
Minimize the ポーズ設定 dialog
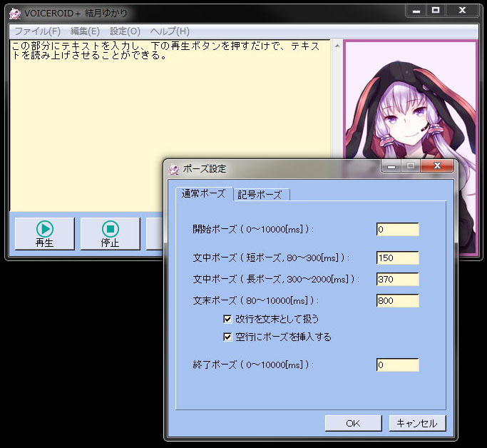pos(391,166)
